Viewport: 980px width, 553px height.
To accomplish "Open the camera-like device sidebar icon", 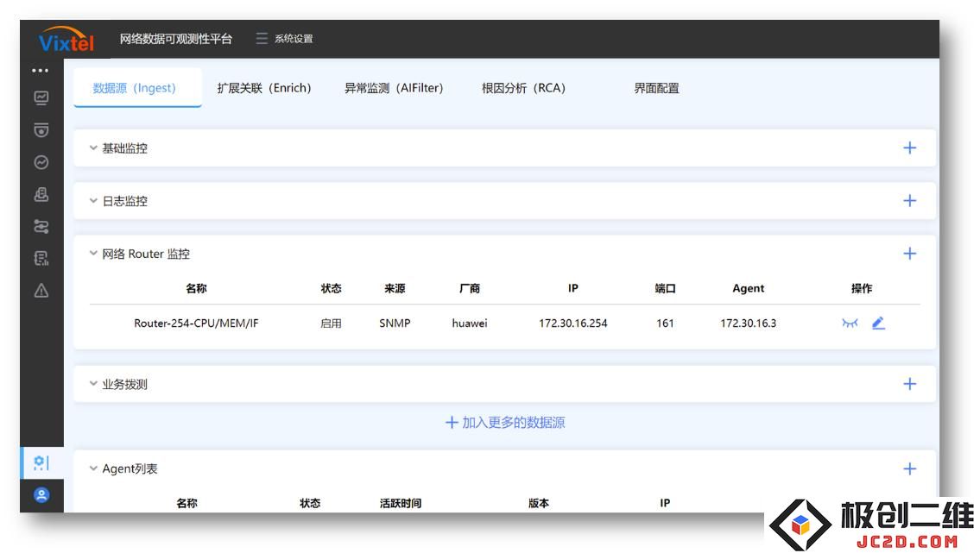I will tap(41, 129).
